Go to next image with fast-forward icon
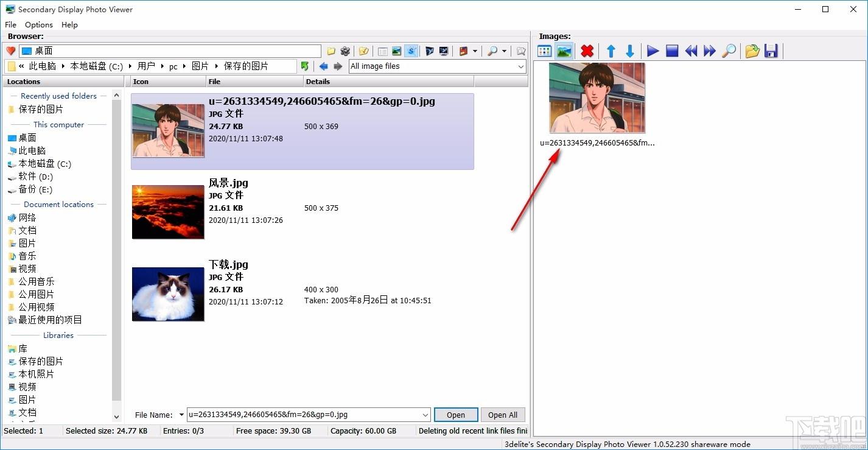Image resolution: width=868 pixels, height=450 pixels. (x=710, y=51)
